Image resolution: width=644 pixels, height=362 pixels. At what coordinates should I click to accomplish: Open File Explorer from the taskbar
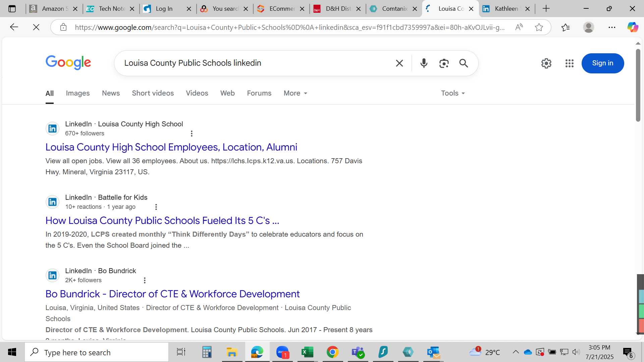pos(232,352)
